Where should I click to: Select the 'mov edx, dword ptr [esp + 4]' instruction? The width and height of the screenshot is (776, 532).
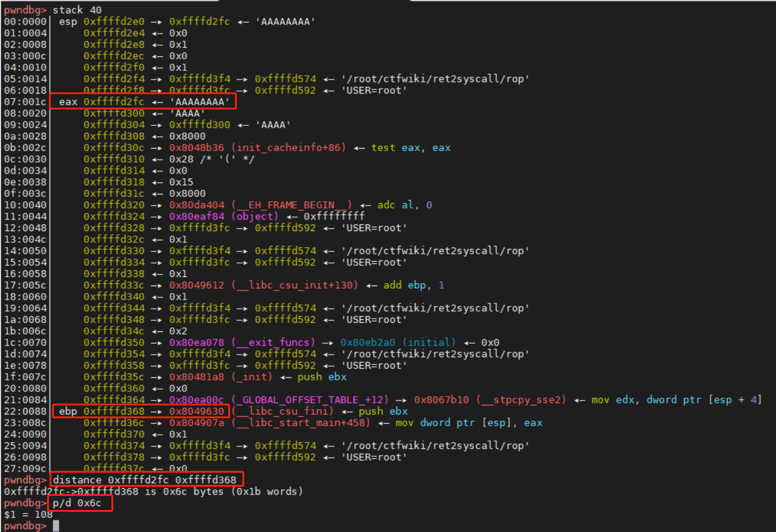pos(677,400)
